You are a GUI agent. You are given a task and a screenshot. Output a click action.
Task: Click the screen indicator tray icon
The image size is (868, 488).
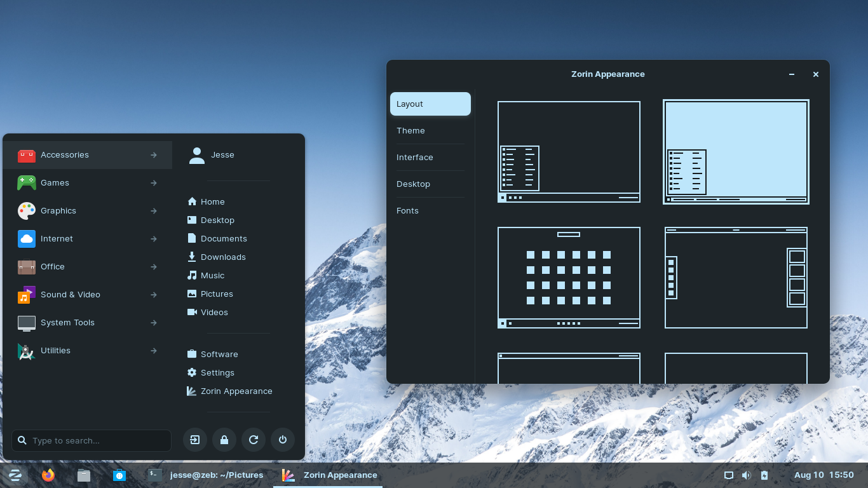(x=729, y=475)
